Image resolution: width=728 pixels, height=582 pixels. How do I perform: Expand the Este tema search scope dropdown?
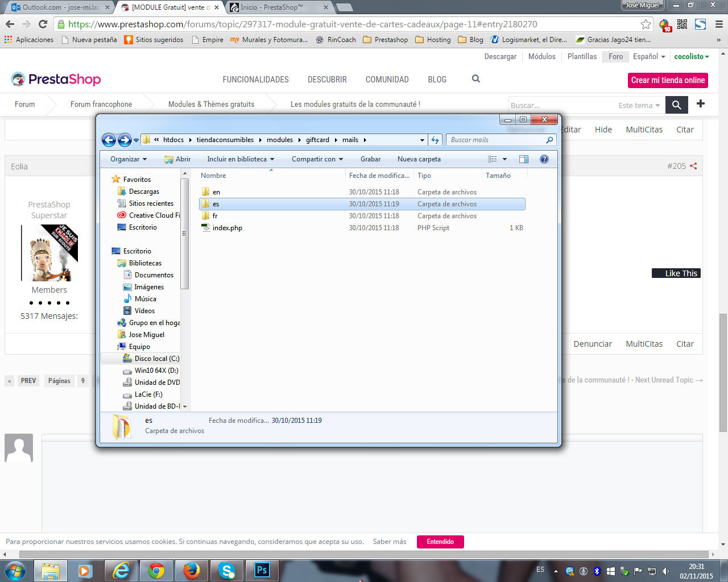pos(639,105)
